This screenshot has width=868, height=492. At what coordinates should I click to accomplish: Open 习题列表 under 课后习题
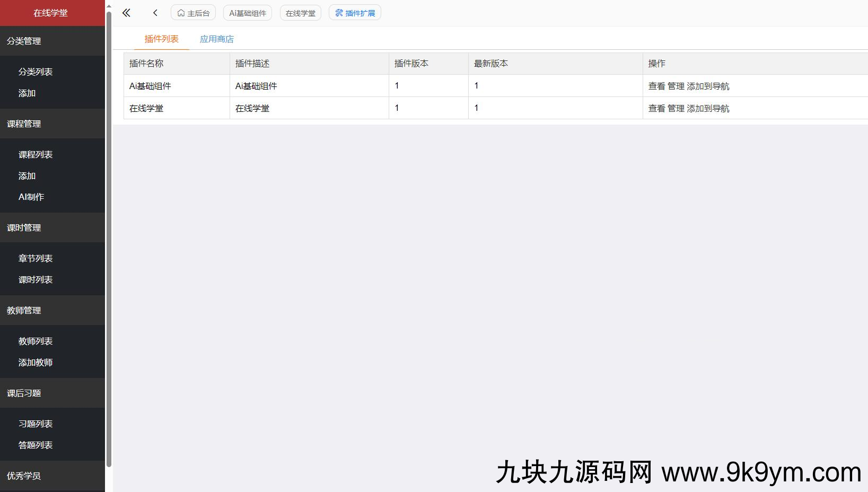pyautogui.click(x=36, y=424)
